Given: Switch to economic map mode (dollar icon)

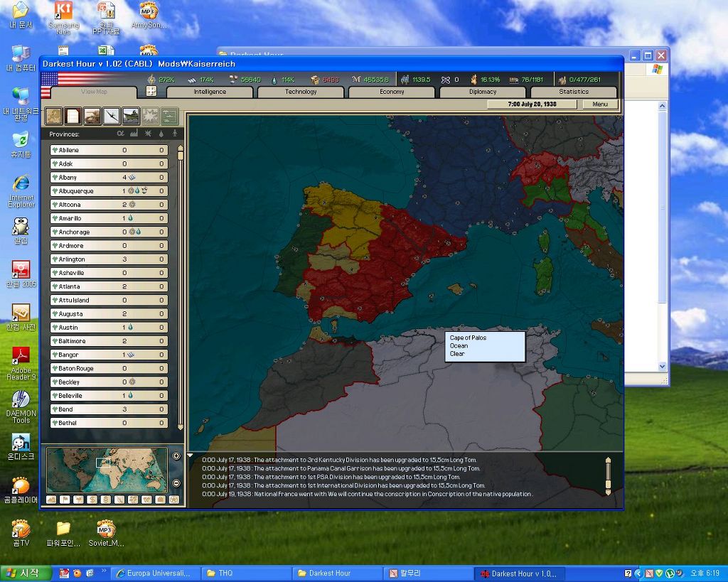Looking at the screenshot, I should click(92, 500).
